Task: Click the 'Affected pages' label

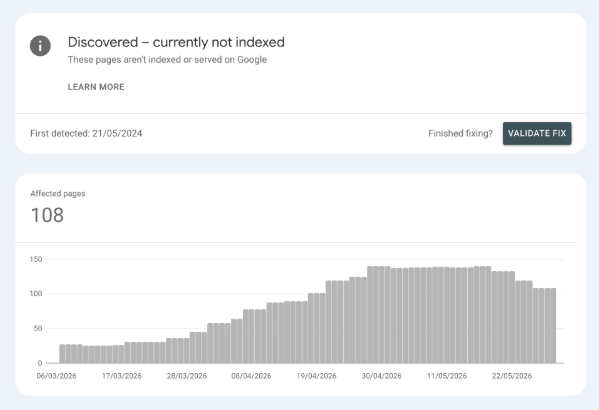Action: [58, 194]
